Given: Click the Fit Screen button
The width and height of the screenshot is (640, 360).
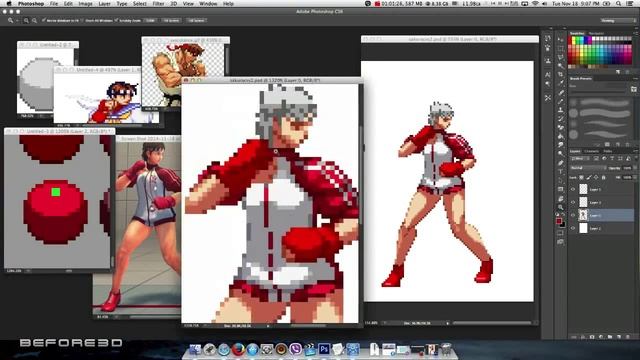Looking at the screenshot, I should (171, 20).
